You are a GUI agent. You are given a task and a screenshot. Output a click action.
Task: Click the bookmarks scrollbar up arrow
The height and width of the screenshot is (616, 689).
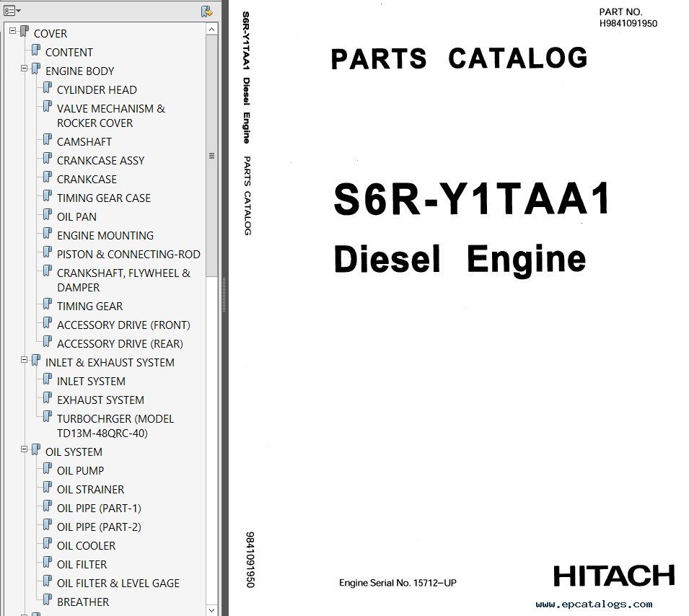point(212,29)
